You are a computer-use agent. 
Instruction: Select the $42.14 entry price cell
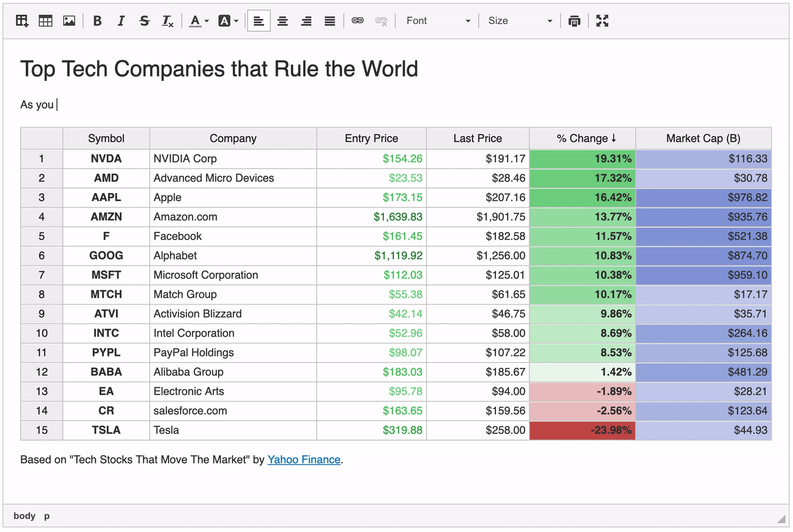[x=371, y=314]
